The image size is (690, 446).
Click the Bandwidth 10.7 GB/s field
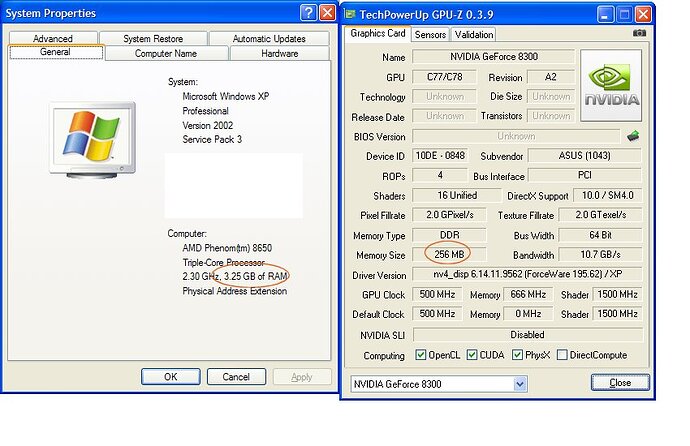pos(600,254)
